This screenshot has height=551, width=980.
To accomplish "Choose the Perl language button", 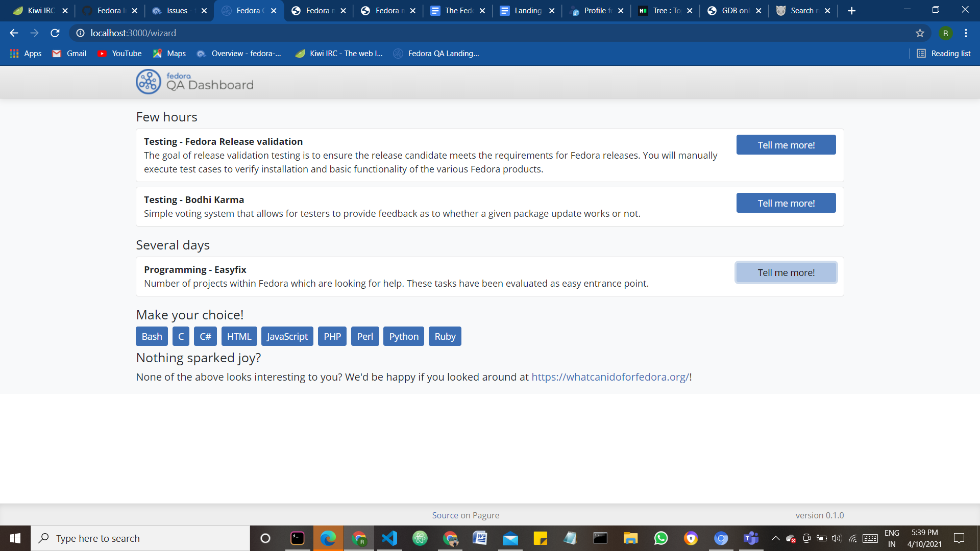I will (x=365, y=336).
